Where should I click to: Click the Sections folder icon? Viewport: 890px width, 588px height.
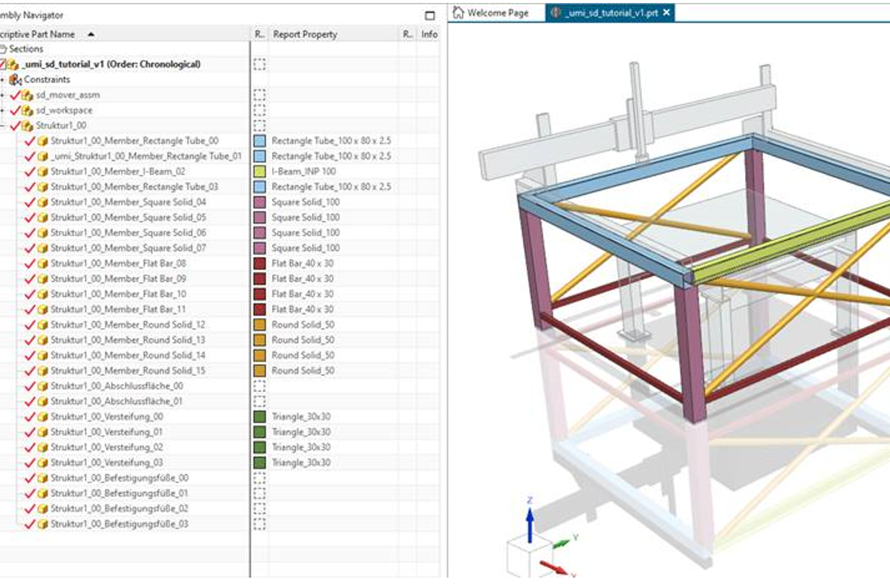(x=3, y=49)
